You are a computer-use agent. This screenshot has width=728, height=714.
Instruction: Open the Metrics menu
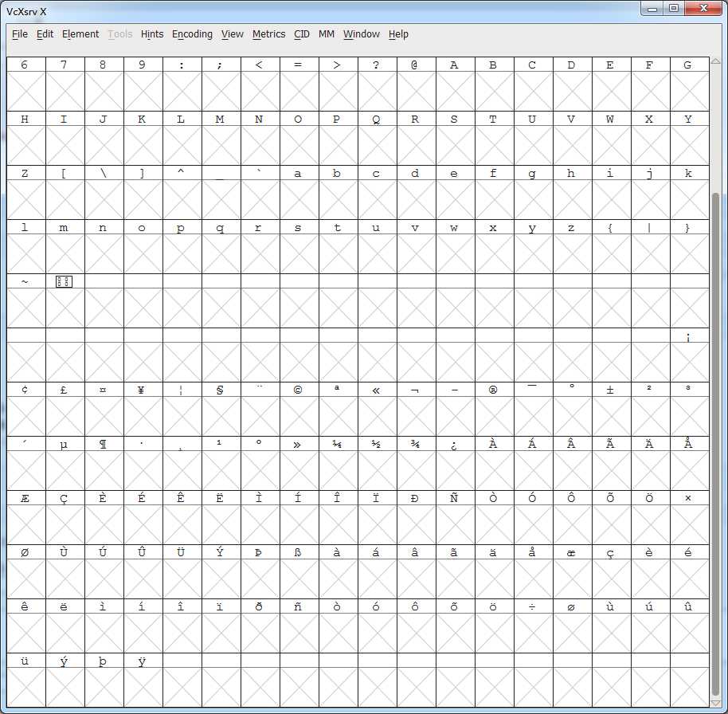269,34
